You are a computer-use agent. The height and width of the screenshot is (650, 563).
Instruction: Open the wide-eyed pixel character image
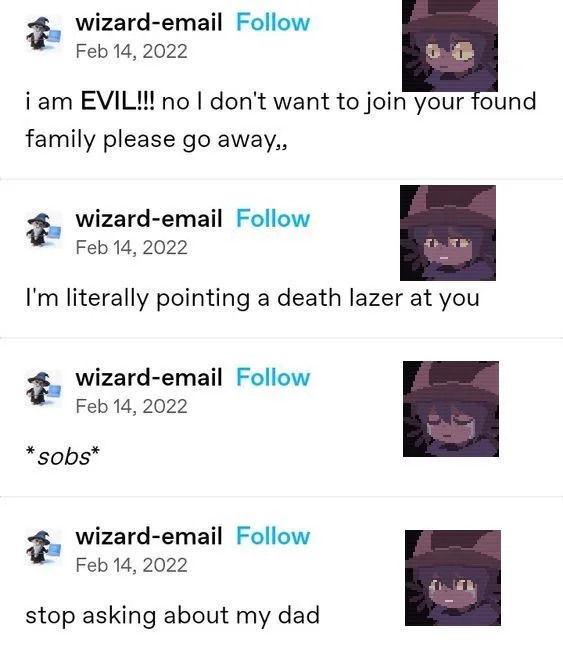tap(450, 46)
